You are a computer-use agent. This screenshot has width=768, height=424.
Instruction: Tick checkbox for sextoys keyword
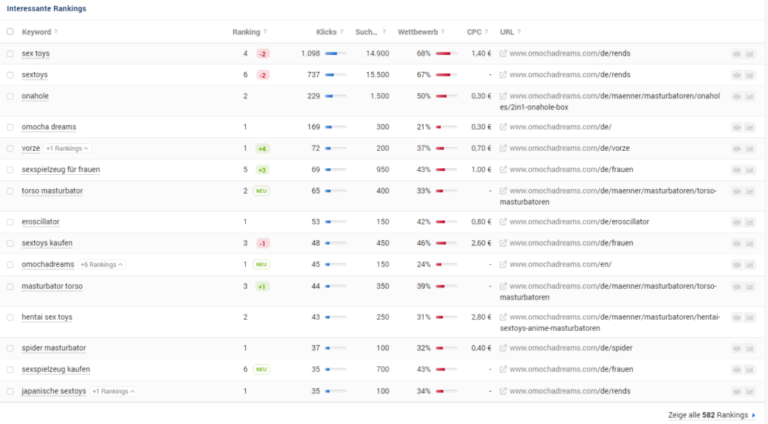10,75
